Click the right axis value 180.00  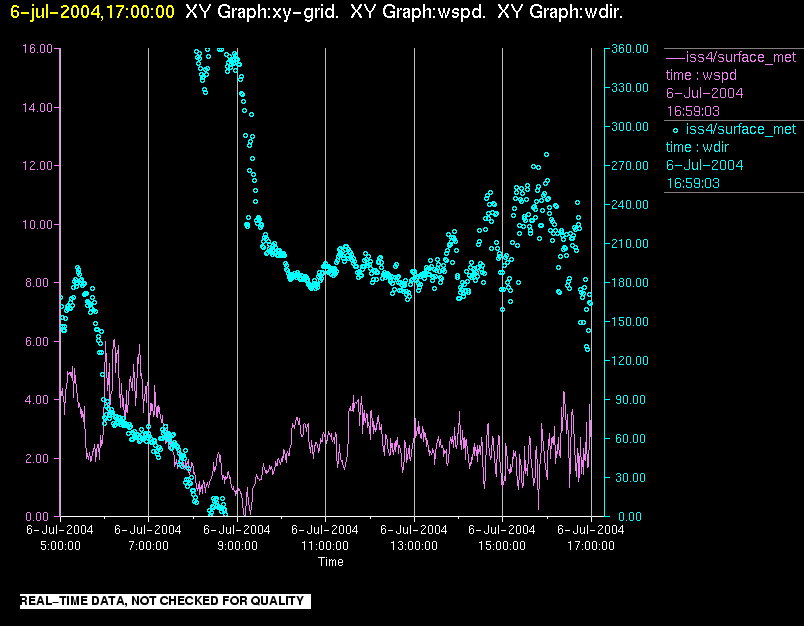click(x=630, y=282)
